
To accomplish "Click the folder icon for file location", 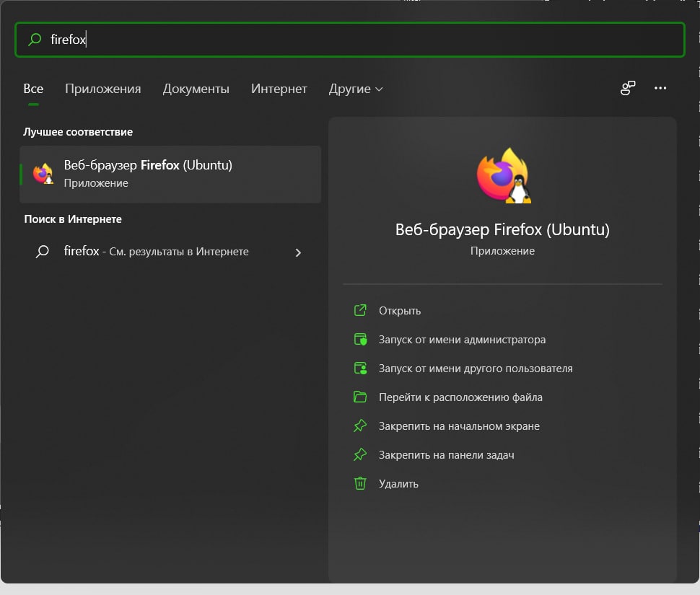I will pyautogui.click(x=360, y=397).
